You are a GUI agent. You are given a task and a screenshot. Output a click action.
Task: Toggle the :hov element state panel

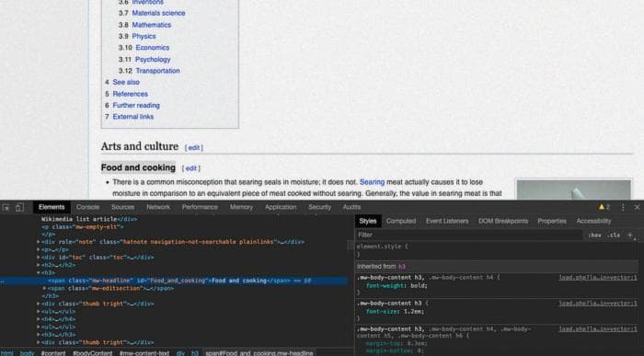click(x=594, y=235)
